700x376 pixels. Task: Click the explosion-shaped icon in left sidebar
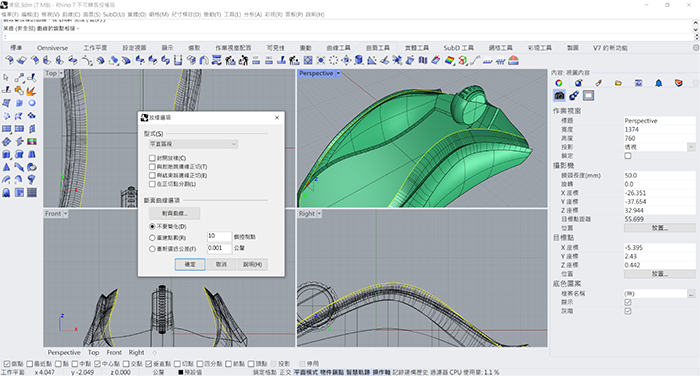point(31,91)
